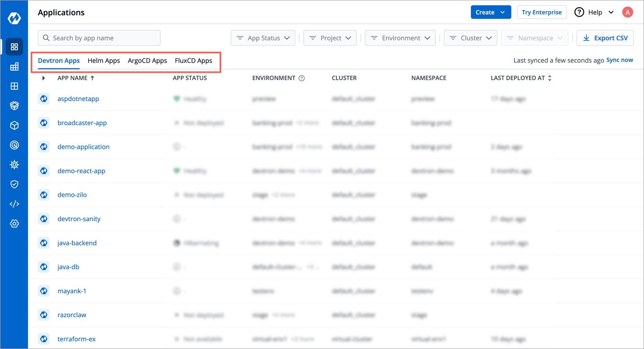Click the mayank-1 app icon

tap(44, 291)
